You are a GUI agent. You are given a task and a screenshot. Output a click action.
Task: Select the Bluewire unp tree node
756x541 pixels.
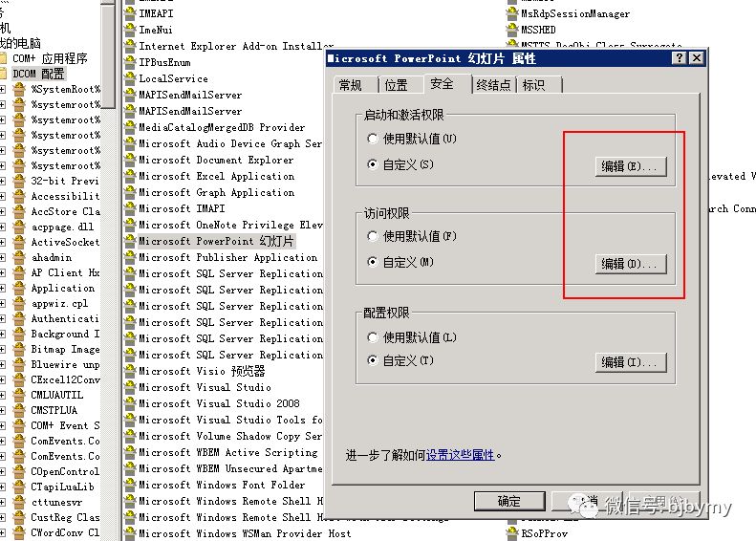tap(65, 364)
